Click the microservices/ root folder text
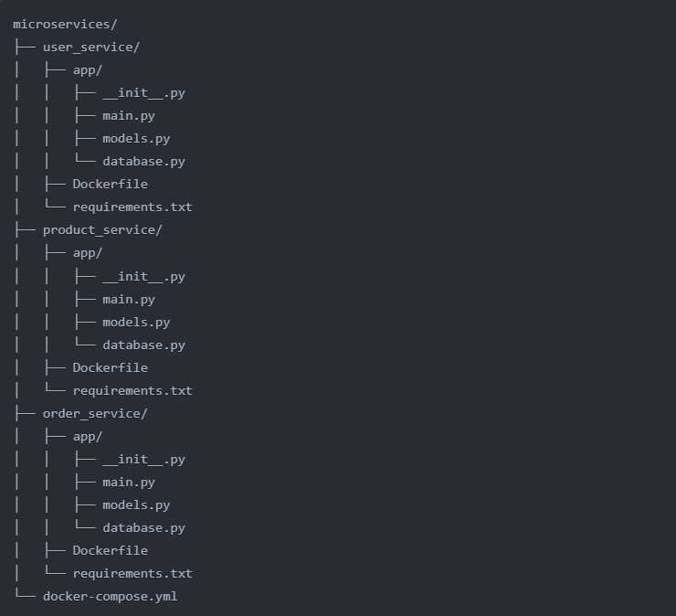 pyautogui.click(x=65, y=25)
